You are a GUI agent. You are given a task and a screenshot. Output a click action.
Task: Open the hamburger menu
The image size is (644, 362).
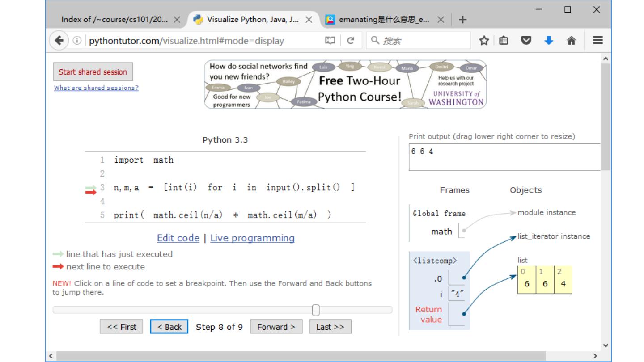click(597, 41)
